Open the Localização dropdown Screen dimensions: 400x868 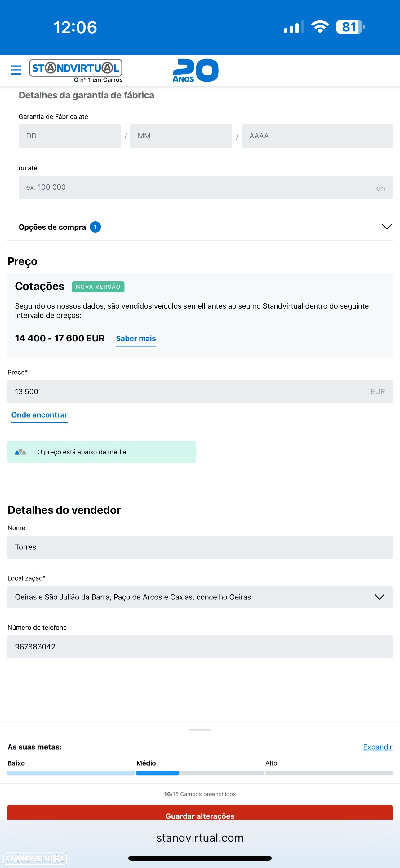click(200, 597)
